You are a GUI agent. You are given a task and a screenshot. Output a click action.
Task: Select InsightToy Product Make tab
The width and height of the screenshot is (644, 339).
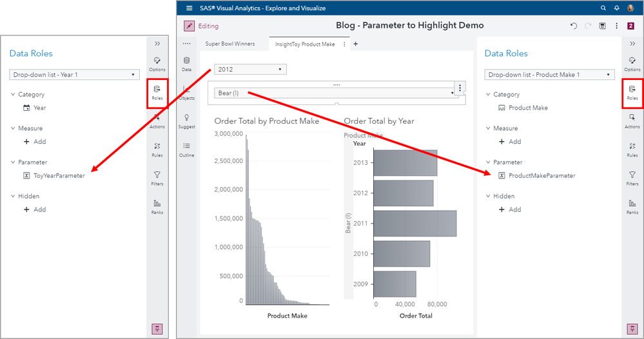[x=305, y=44]
